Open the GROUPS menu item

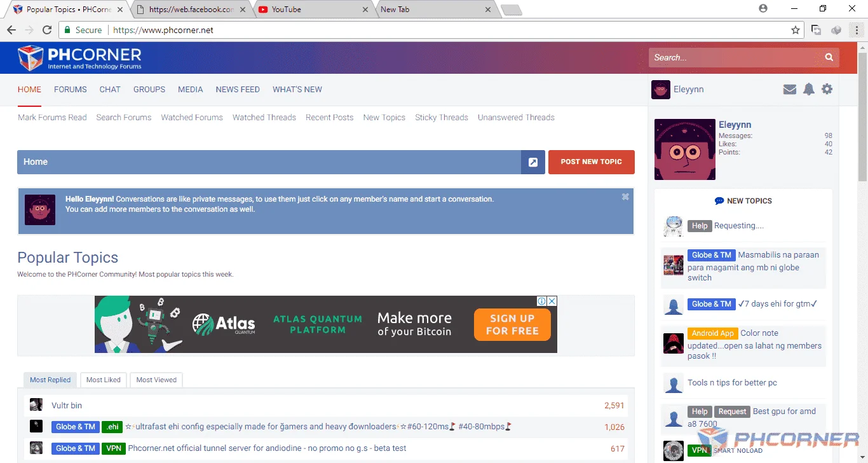(x=149, y=90)
